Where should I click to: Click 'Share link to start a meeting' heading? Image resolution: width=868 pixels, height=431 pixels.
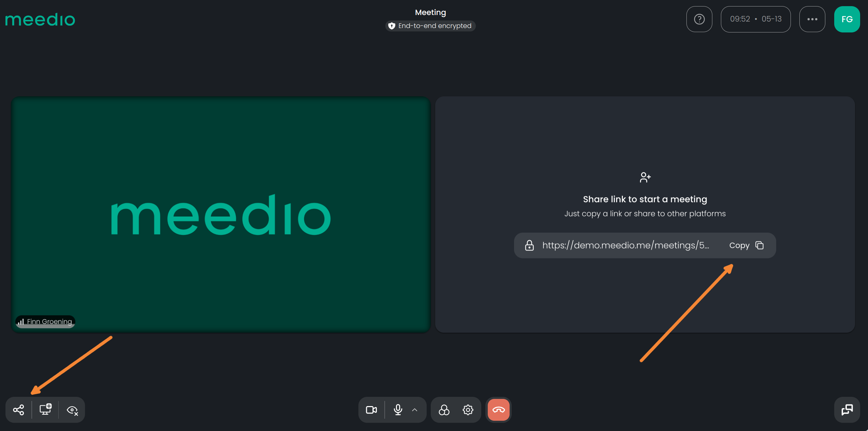(x=645, y=199)
